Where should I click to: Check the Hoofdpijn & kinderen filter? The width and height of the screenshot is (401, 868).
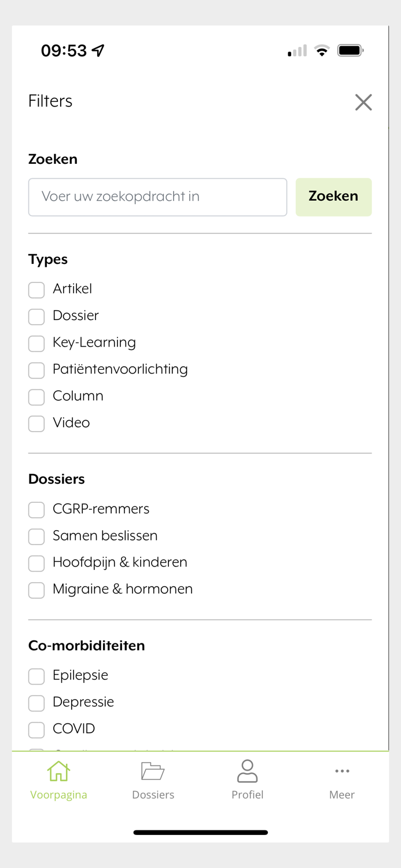(36, 563)
